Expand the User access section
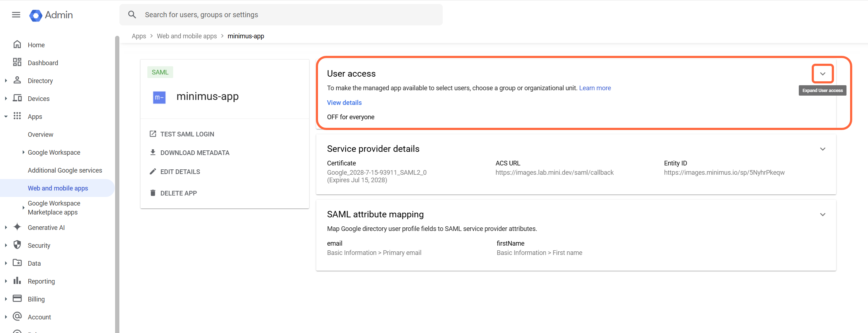Viewport: 868px width, 333px height. pos(822,73)
